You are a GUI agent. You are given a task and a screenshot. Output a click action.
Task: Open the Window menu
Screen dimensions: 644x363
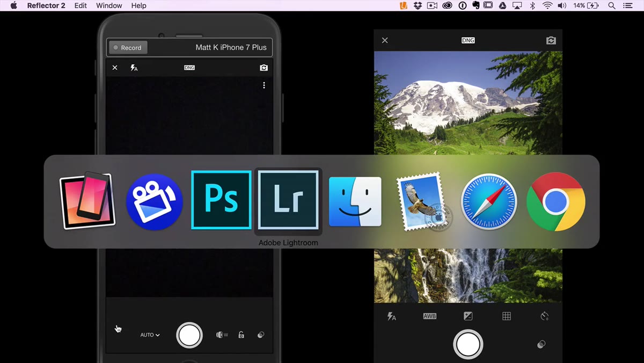click(109, 5)
